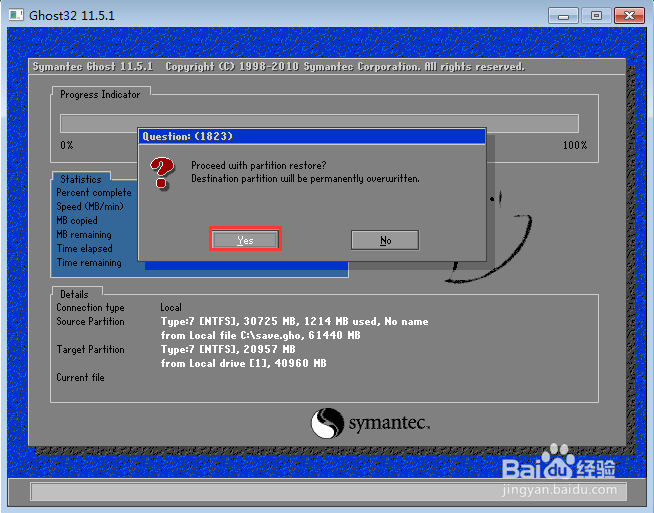Screen dimensions: 654x513
Task: Click the 'Current file' label
Action: [x=80, y=377]
